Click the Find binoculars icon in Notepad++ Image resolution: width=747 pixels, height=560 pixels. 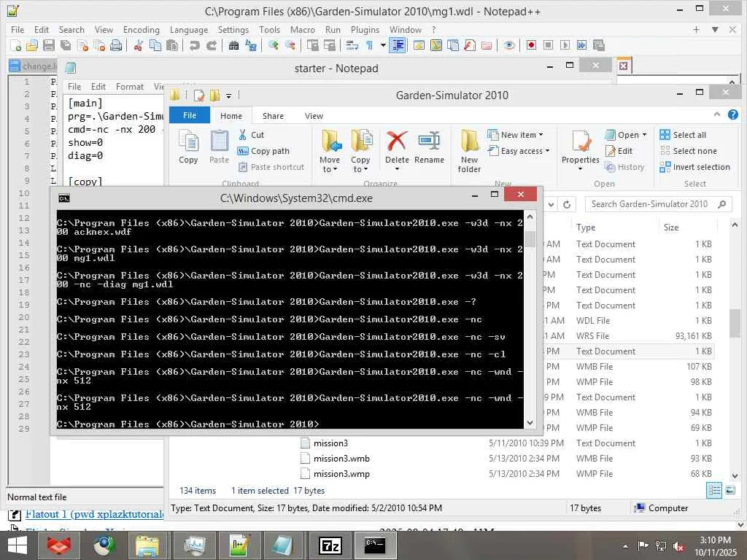coord(233,45)
